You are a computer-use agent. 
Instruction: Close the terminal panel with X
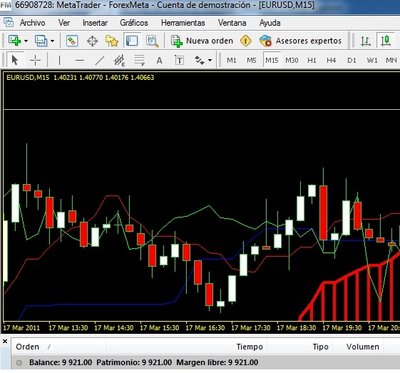(5, 342)
